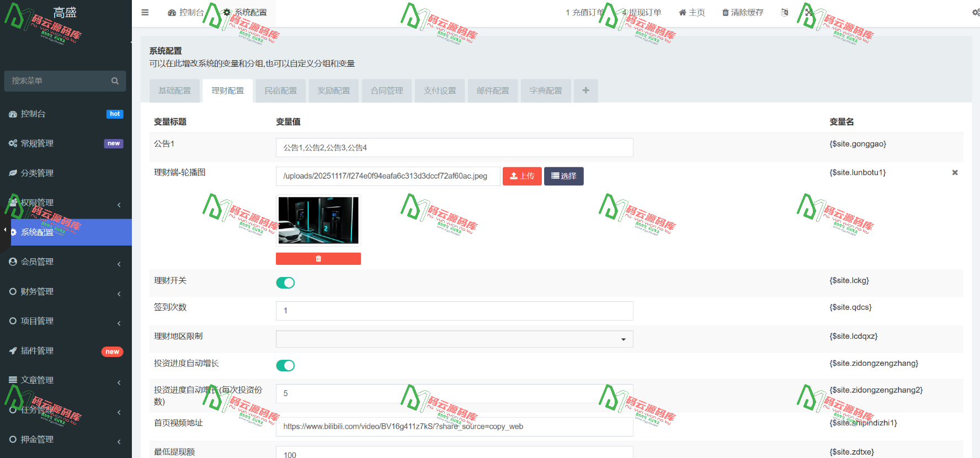Click the 插件管理 rocket icon
980x458 pixels.
13,350
